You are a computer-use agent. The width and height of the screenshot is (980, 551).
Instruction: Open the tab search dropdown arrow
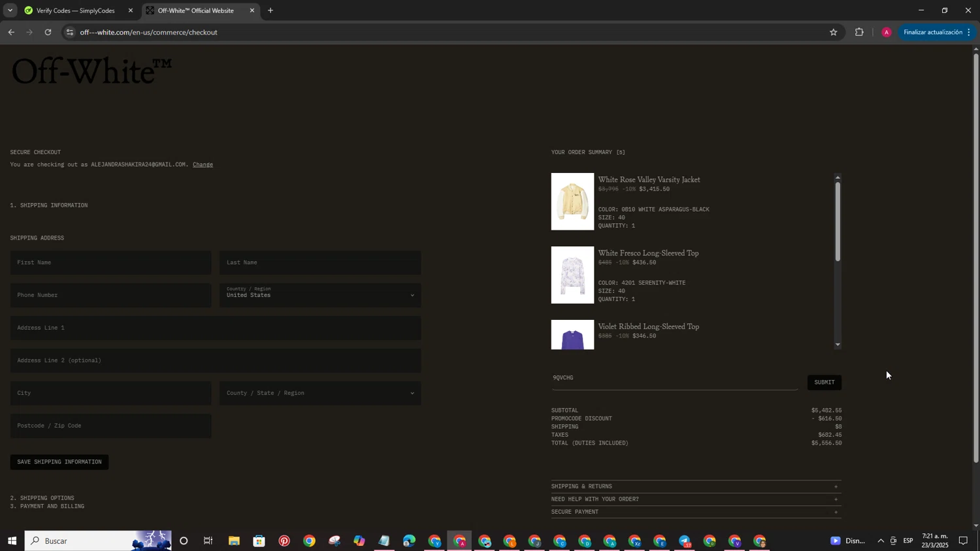coord(10,10)
